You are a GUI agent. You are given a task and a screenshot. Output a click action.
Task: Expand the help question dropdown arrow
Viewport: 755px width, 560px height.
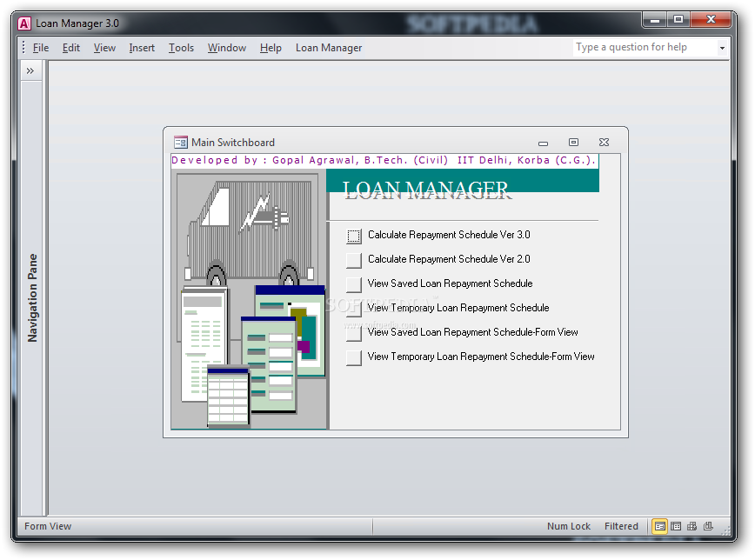[x=722, y=48]
